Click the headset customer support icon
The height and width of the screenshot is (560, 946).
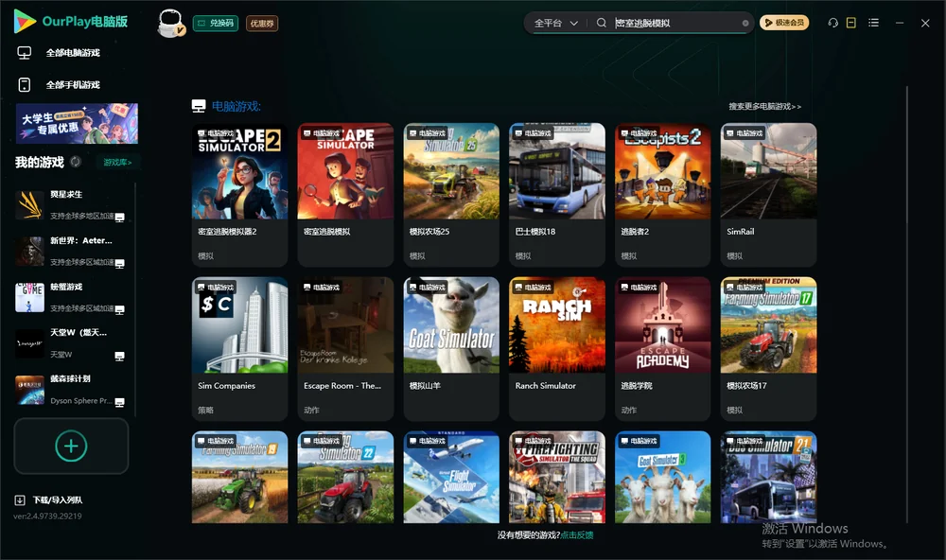click(832, 23)
